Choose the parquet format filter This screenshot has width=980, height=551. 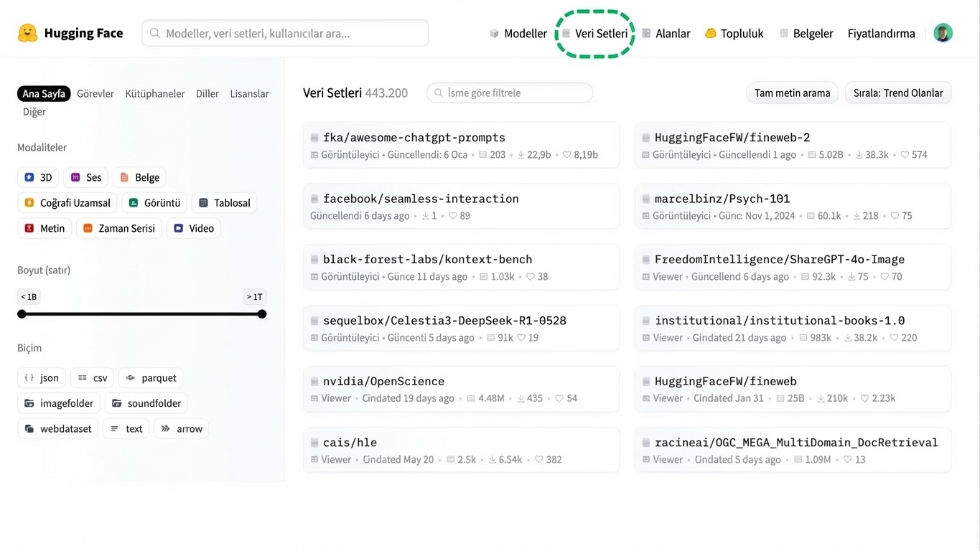point(150,377)
